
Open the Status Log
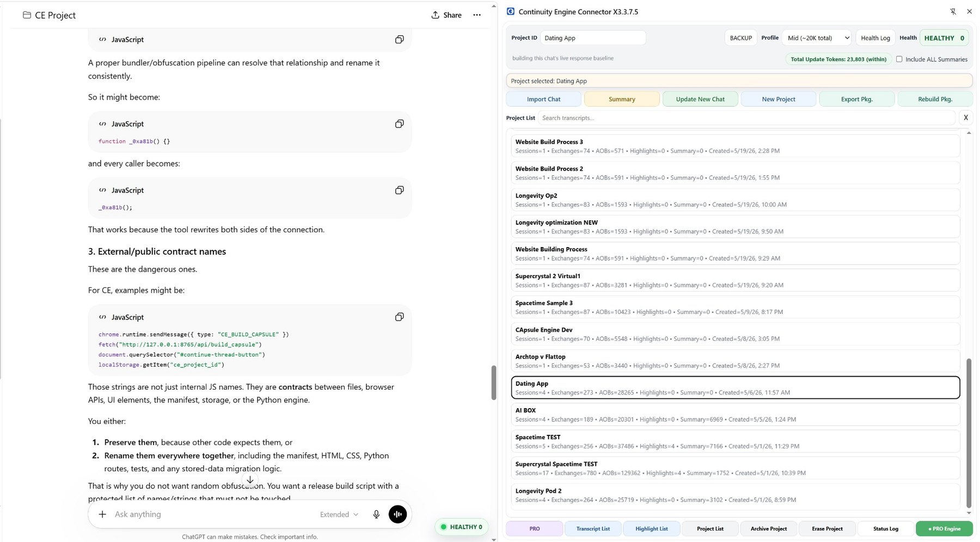(x=886, y=528)
